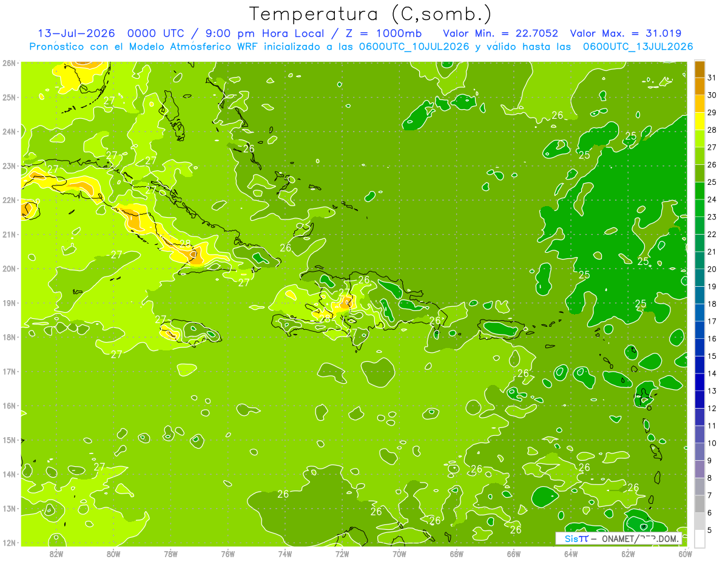The height and width of the screenshot is (562, 728).
Task: Click the color bar label '11'
Action: (712, 426)
